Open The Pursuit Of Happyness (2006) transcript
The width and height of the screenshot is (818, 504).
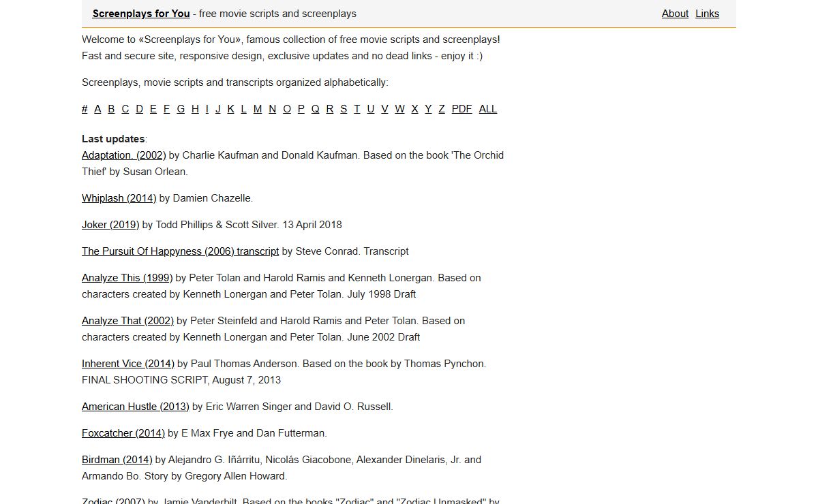180,251
